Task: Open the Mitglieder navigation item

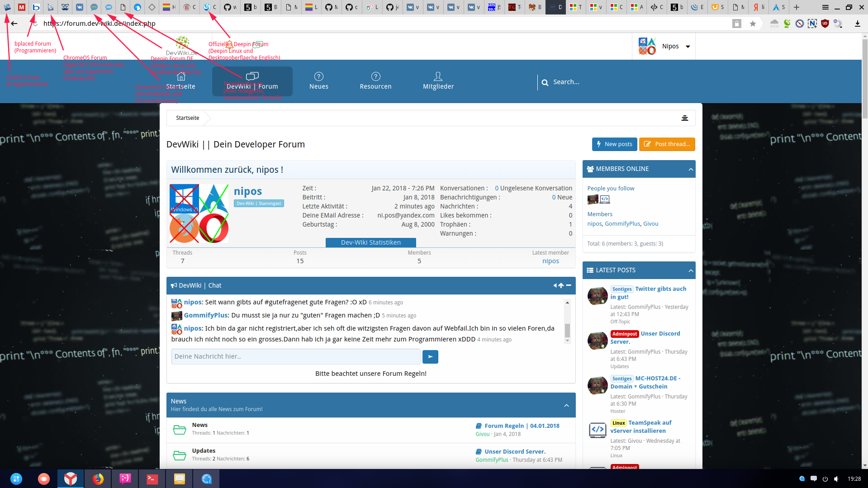Action: pyautogui.click(x=438, y=81)
